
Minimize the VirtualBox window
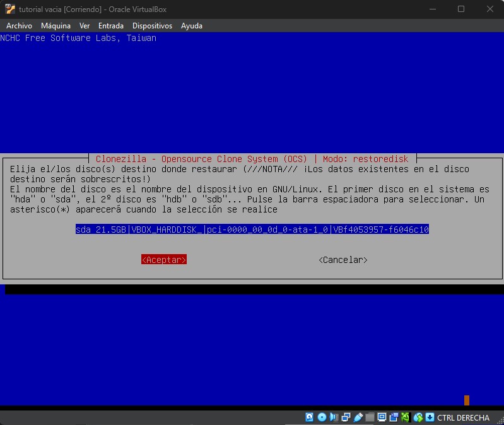click(433, 9)
